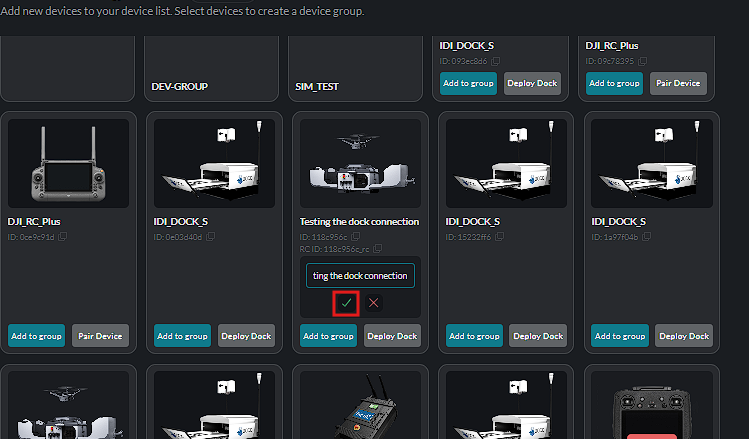Copy ID 093ec8d6 to clipboard
Viewport: 749px width, 439px height.
(496, 61)
